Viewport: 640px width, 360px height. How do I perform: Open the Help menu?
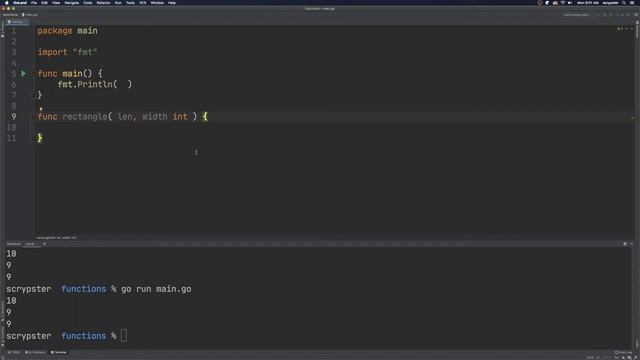point(172,3)
